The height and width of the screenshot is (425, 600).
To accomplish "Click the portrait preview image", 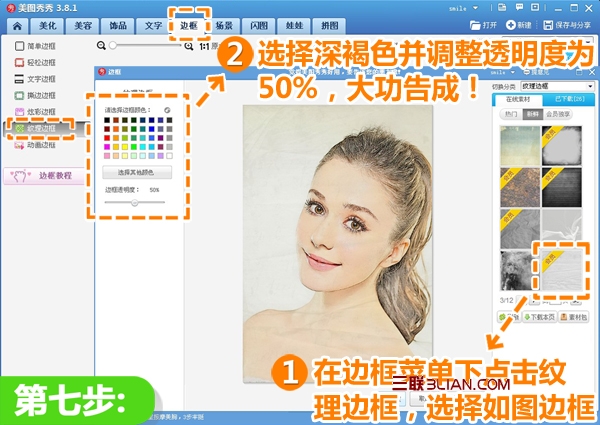I will point(338,243).
